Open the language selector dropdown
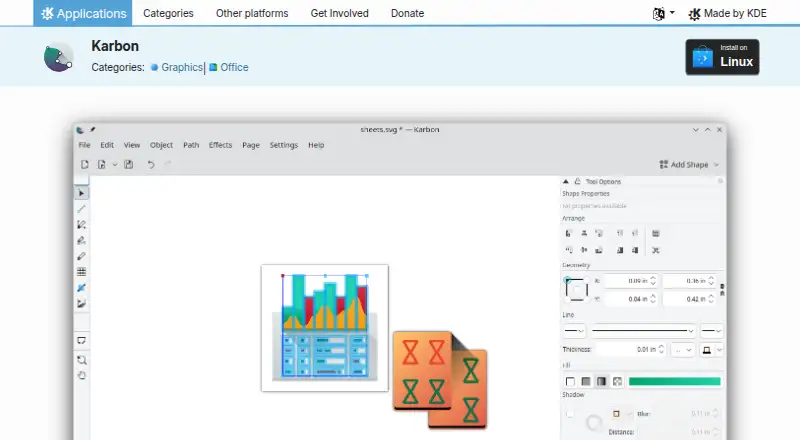The width and height of the screenshot is (800, 440). click(663, 13)
